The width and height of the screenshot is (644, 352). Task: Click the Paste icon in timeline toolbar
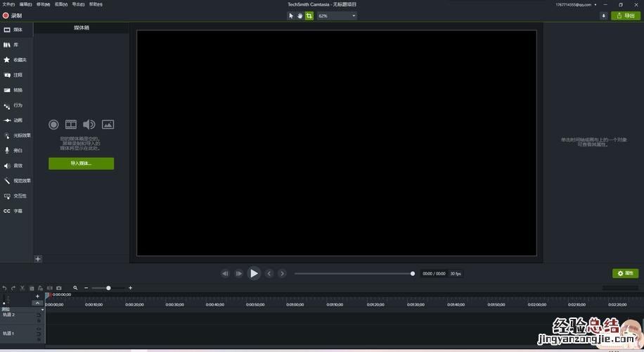coord(40,288)
